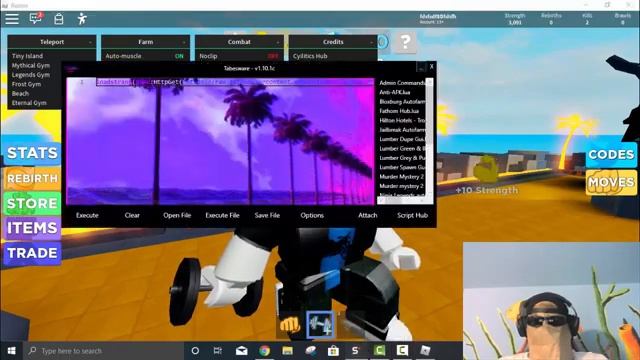
Task: Collapse the Teleport panel arrow
Action: click(90, 42)
